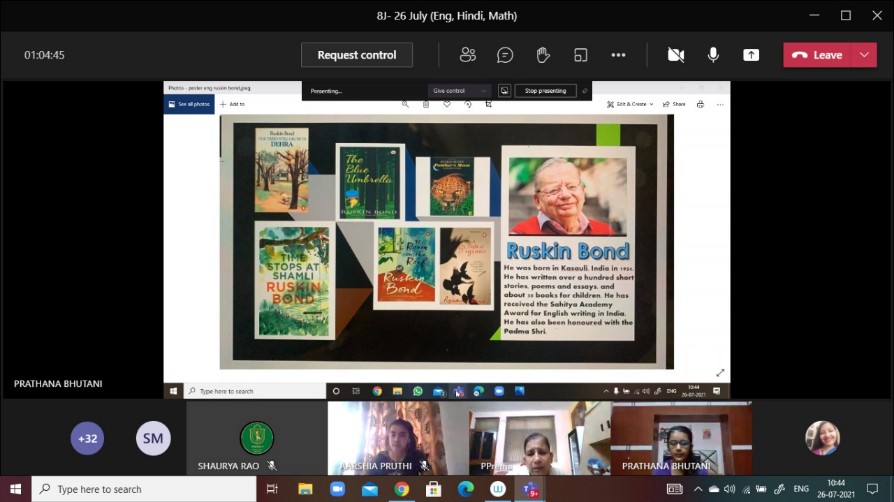
Task: Open Zoom from the taskbar
Action: pyautogui.click(x=338, y=489)
